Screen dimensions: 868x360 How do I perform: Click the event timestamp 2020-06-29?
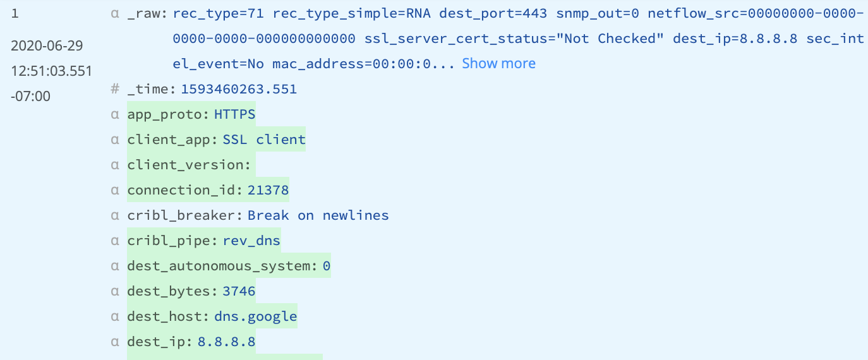coord(47,45)
